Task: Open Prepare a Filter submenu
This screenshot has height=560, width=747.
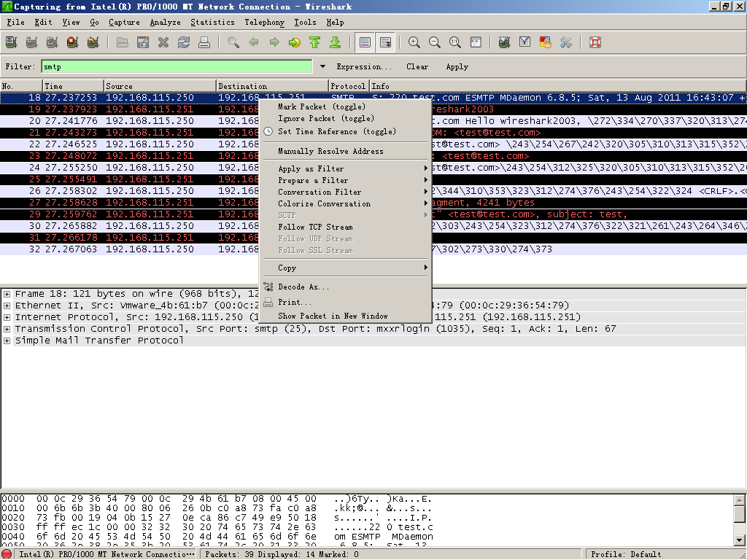Action: tap(346, 181)
